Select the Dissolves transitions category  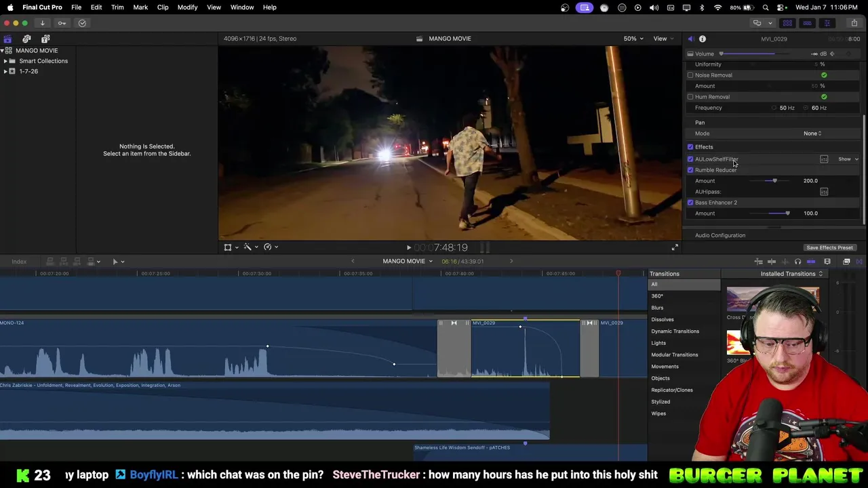pyautogui.click(x=663, y=319)
